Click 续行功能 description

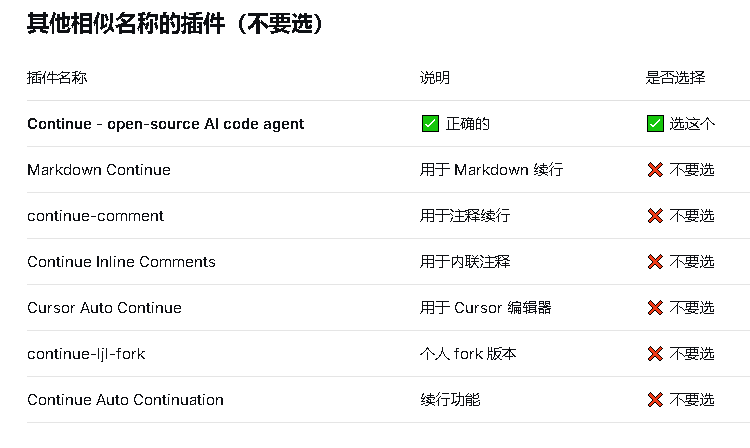[450, 400]
